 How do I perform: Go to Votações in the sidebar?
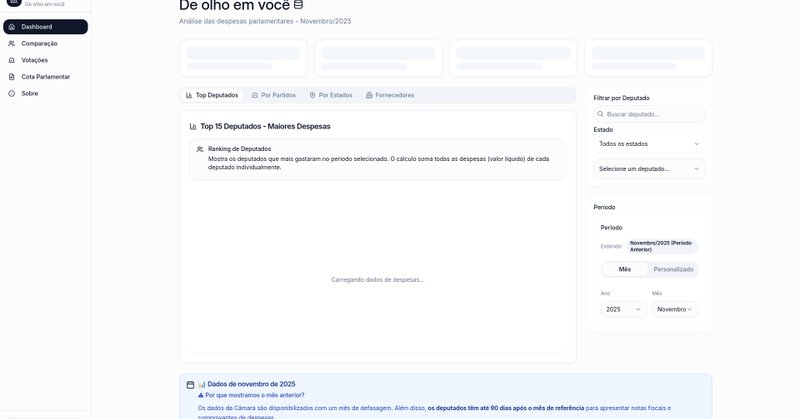(x=45, y=60)
